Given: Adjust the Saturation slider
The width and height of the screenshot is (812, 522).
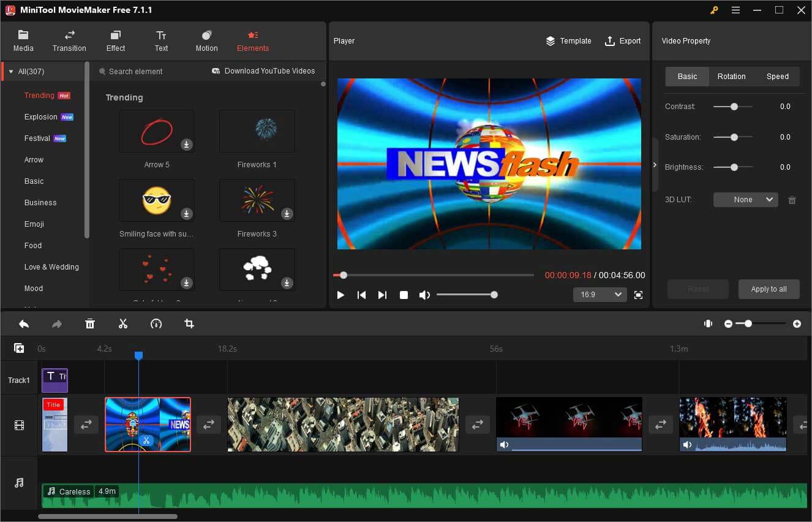Looking at the screenshot, I should 733,137.
